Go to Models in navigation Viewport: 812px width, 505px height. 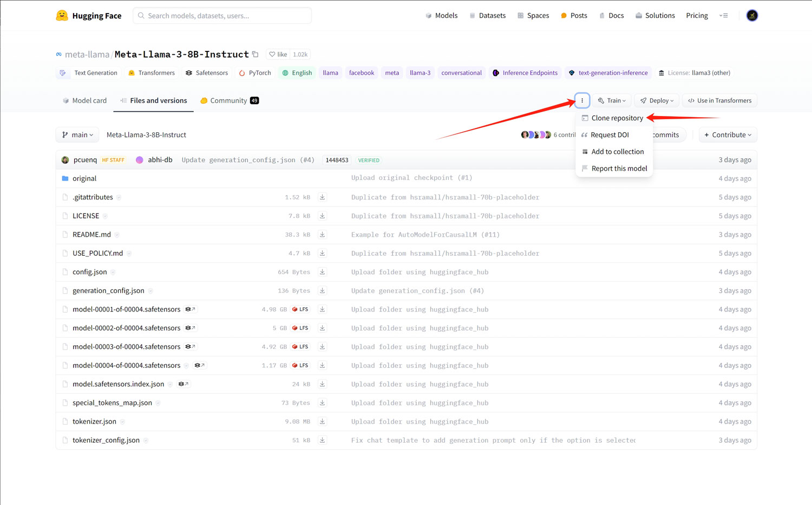tap(441, 16)
